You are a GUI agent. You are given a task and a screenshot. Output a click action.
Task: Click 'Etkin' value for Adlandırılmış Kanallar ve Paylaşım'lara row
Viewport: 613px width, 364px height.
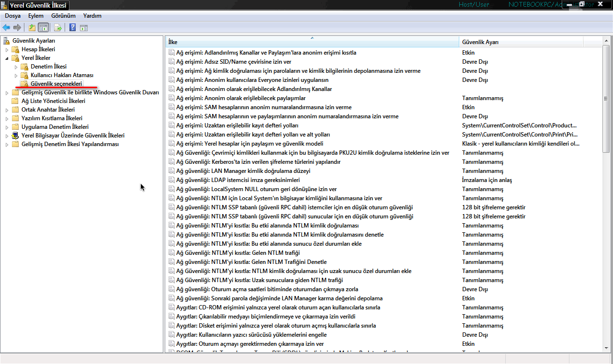(468, 53)
